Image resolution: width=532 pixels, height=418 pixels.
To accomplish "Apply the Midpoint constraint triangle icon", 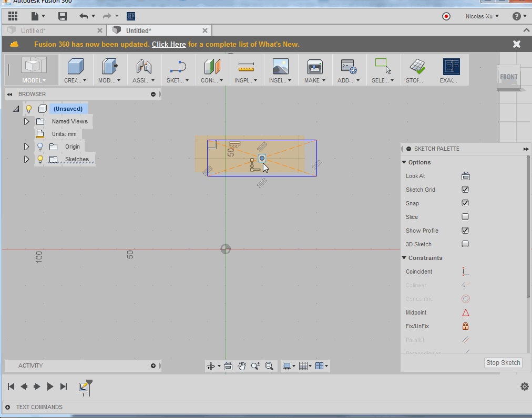I will pyautogui.click(x=466, y=312).
